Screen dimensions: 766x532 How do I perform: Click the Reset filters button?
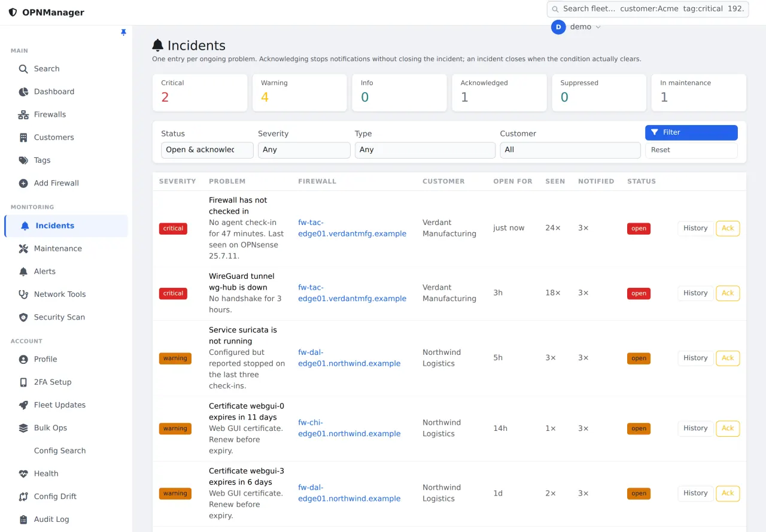[691, 150]
